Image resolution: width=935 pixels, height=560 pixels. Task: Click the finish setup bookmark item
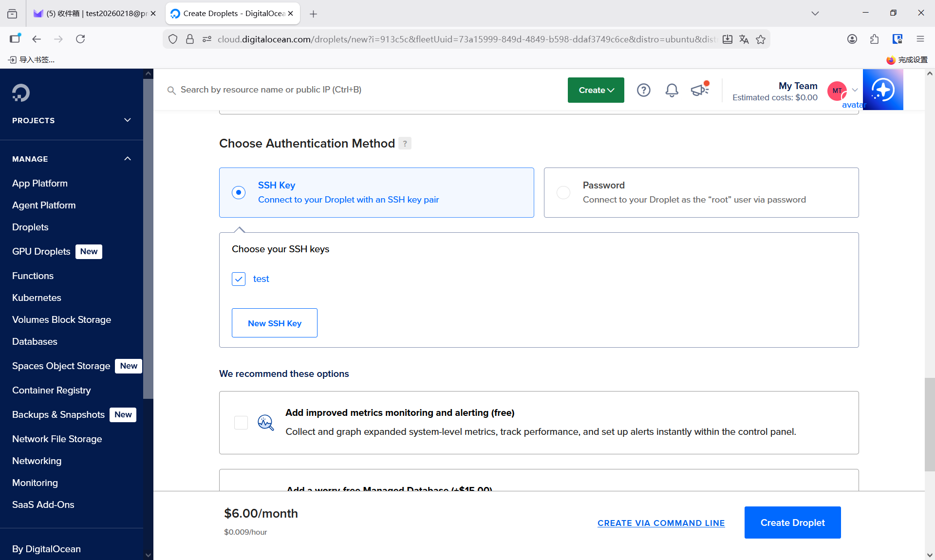[907, 60]
